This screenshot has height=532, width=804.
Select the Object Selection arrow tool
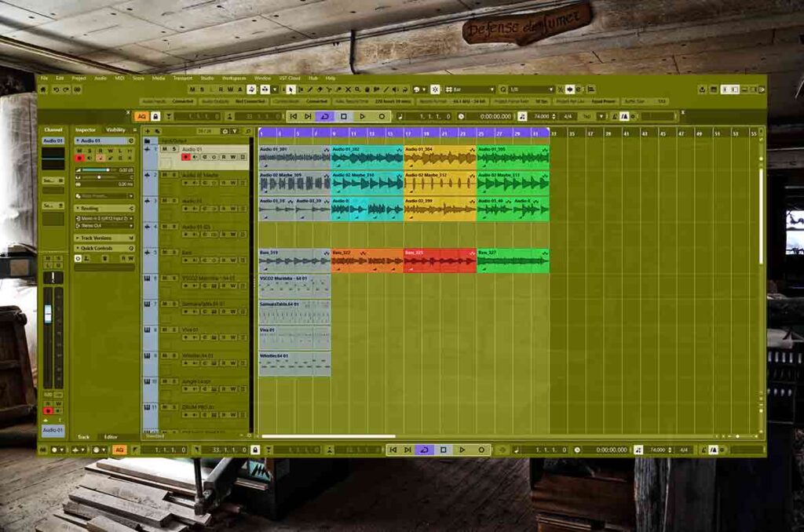click(x=292, y=89)
